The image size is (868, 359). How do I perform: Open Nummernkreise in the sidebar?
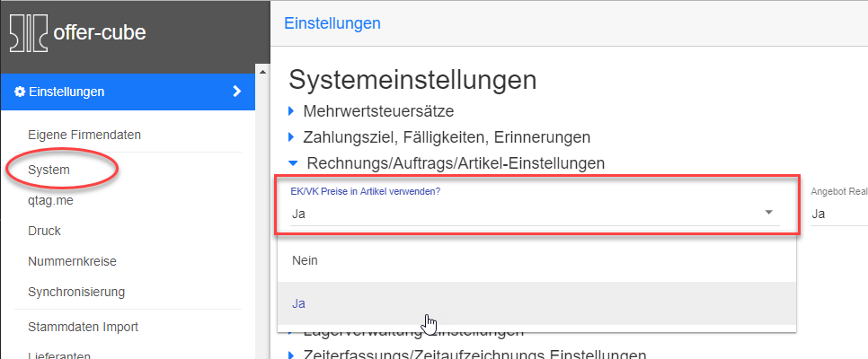coord(72,261)
